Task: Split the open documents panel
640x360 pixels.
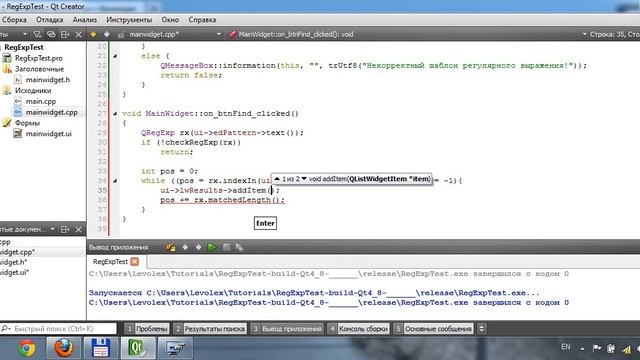Action: click(x=65, y=229)
